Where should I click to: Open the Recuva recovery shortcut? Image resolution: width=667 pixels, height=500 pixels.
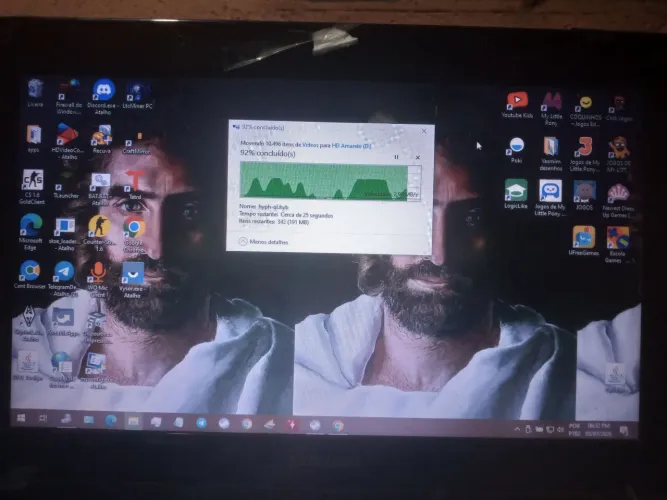coord(102,139)
